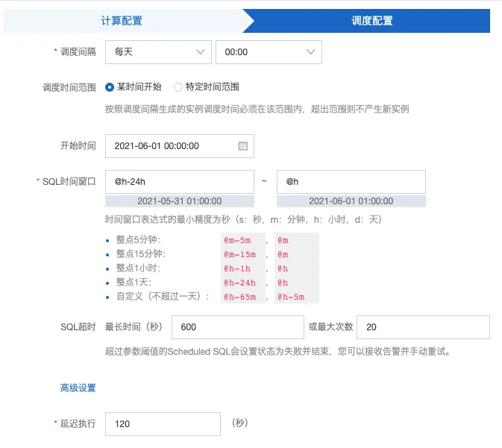Click the 整点5分钟 example label

coord(138,240)
